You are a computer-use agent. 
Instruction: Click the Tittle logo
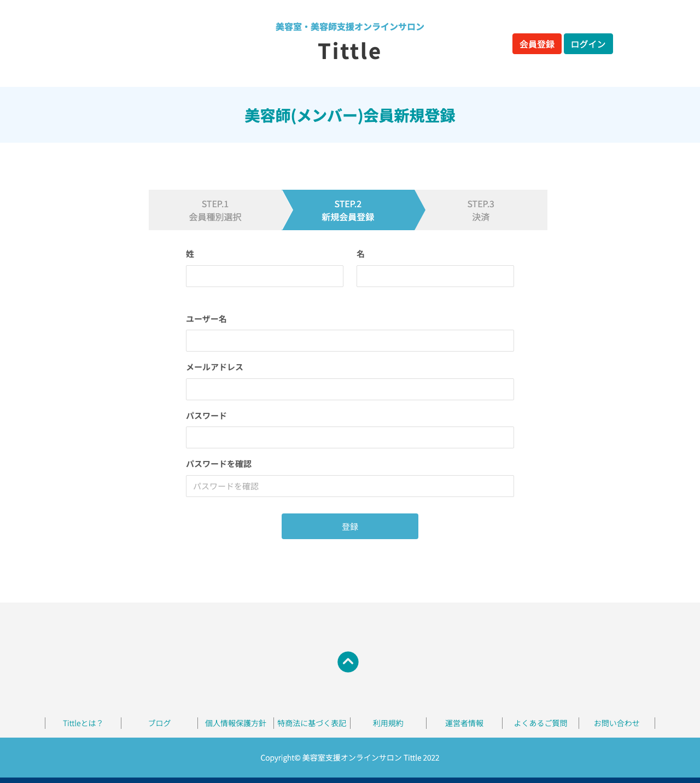[x=349, y=52]
